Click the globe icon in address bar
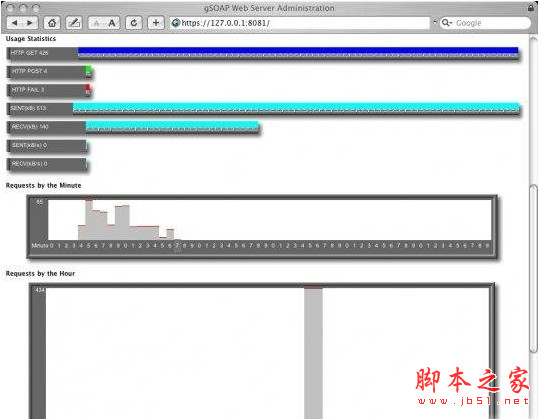The image size is (541, 419). click(176, 23)
